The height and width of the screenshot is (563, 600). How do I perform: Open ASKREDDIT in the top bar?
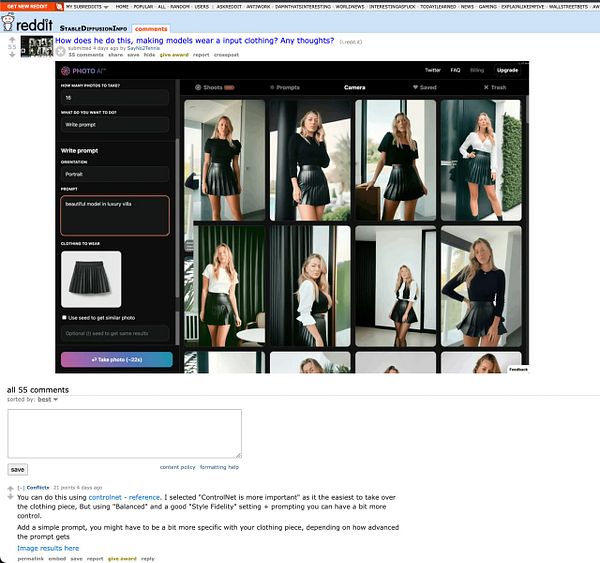(229, 7)
